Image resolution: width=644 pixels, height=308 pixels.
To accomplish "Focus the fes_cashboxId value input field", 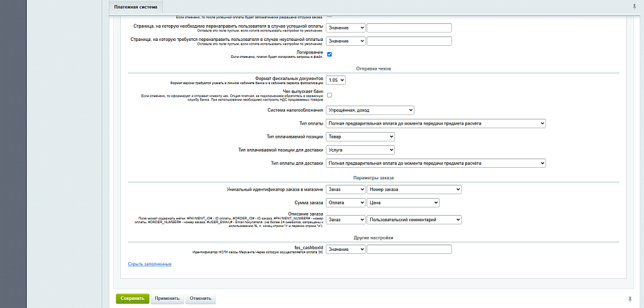I will point(409,250).
